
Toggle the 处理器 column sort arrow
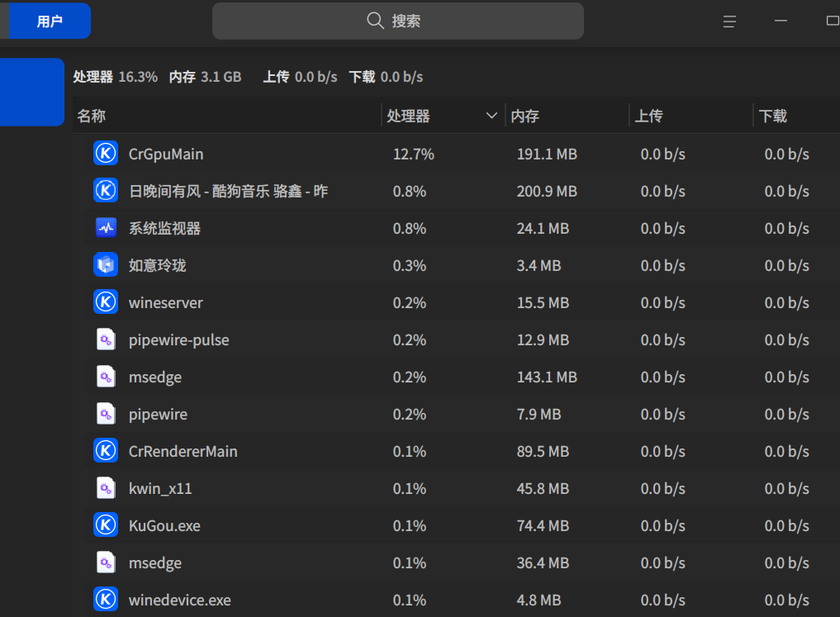[491, 116]
